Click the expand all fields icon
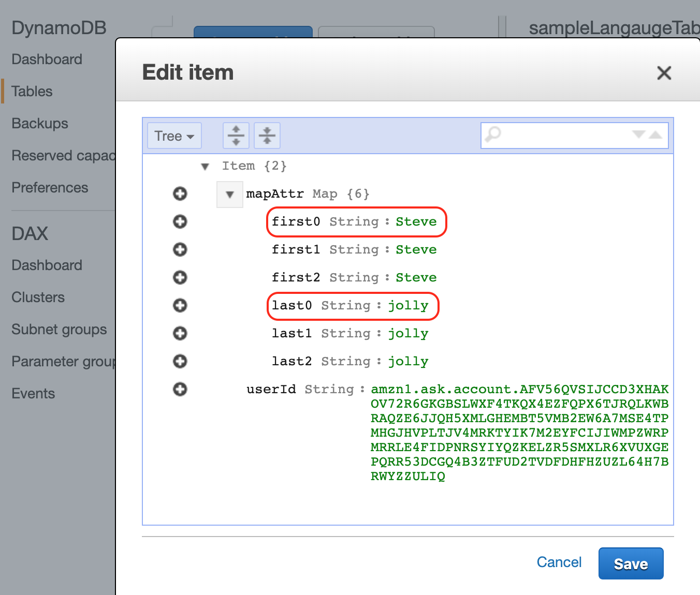Image resolution: width=700 pixels, height=595 pixels. tap(236, 136)
